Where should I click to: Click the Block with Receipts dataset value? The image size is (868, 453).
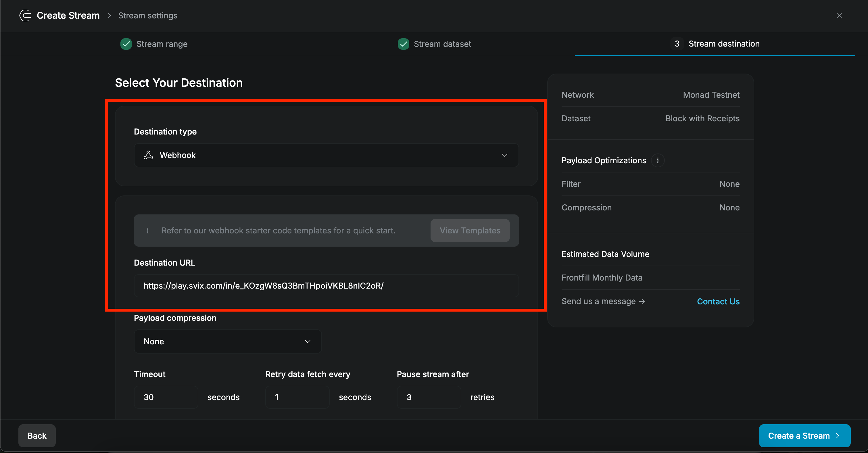pos(702,119)
